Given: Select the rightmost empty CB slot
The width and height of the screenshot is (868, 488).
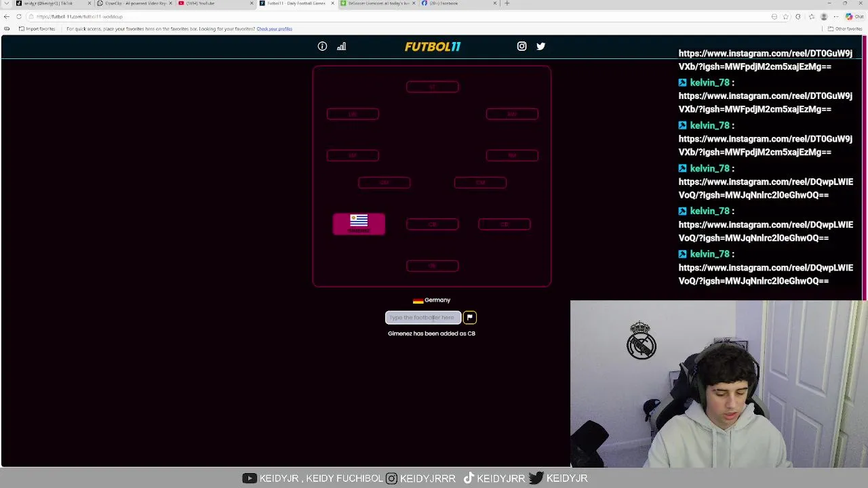Looking at the screenshot, I should (504, 224).
